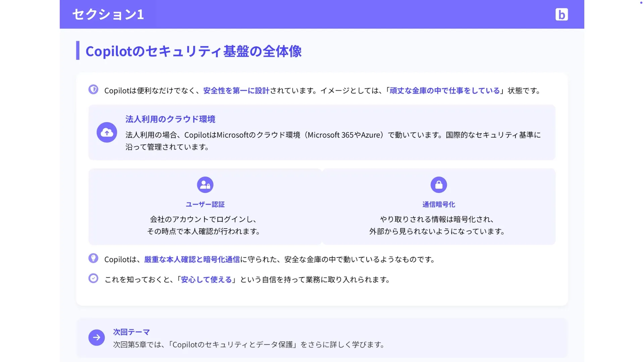Open the 次回テーマ section card
This screenshot has height=362, width=644.
322,338
